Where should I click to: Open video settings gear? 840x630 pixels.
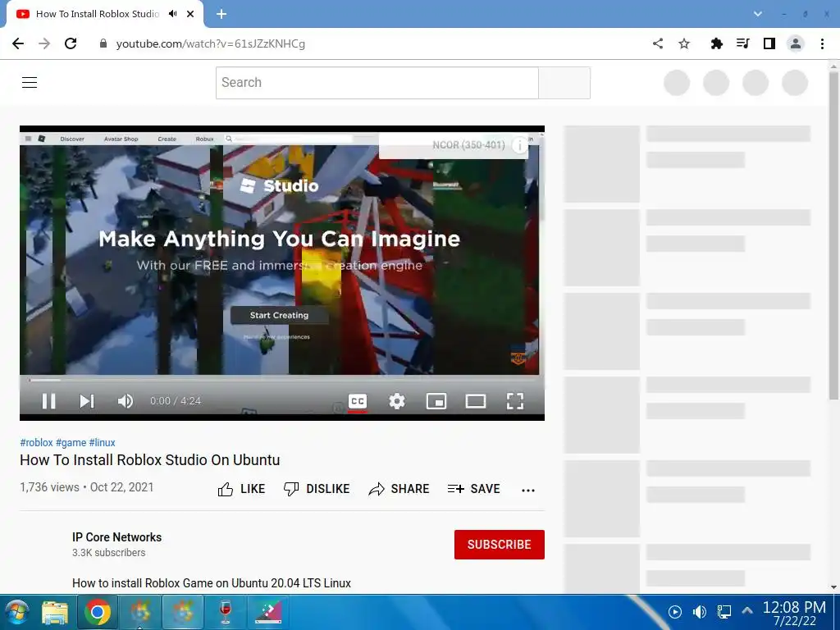(397, 400)
